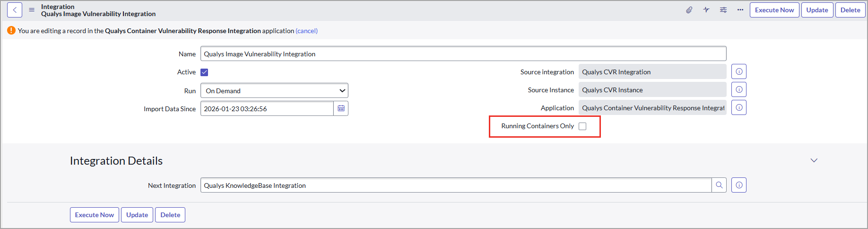
Task: Click the Source Instance read-only field
Action: pyautogui.click(x=652, y=89)
